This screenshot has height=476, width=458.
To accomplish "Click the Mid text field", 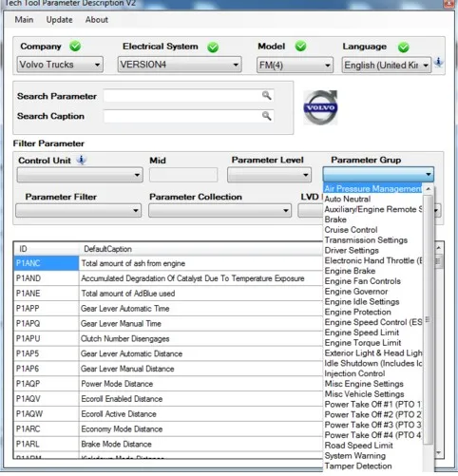I will 183,175.
